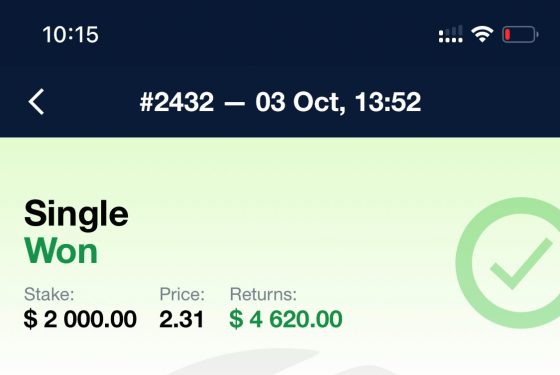
Task: Tap the Returns: label
Action: point(263,294)
